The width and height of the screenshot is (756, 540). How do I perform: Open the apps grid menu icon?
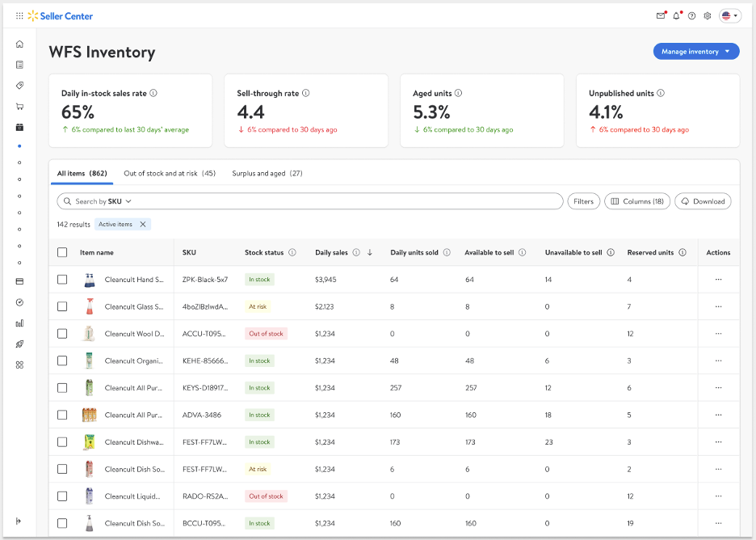[x=19, y=16]
